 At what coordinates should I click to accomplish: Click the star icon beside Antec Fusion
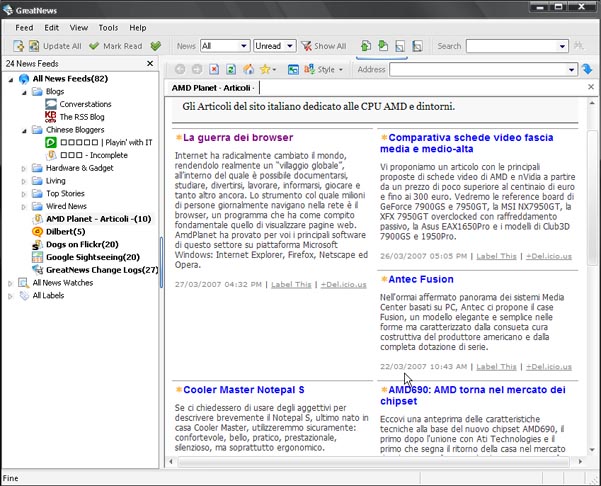click(x=384, y=279)
